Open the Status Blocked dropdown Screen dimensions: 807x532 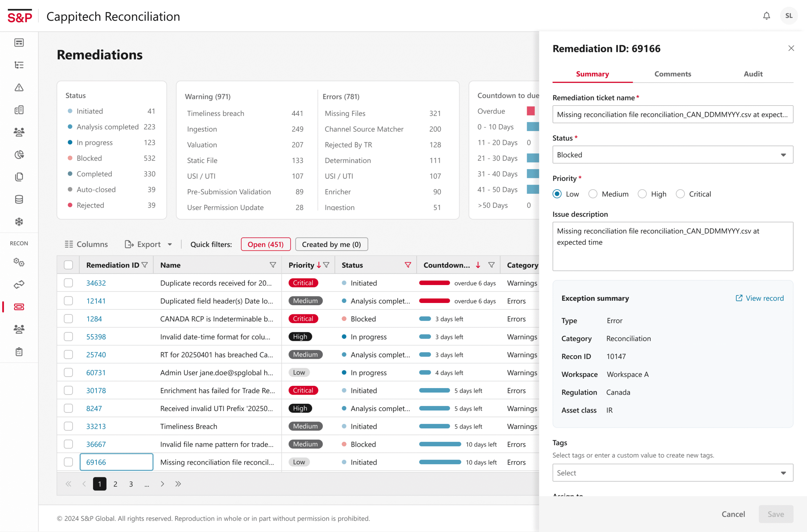673,155
